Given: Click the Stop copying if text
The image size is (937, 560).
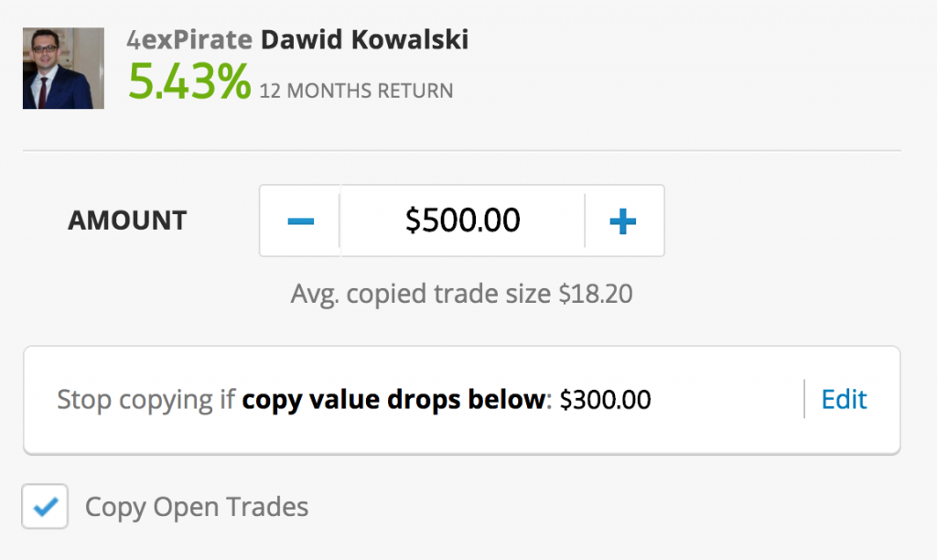Looking at the screenshot, I should pos(145,400).
